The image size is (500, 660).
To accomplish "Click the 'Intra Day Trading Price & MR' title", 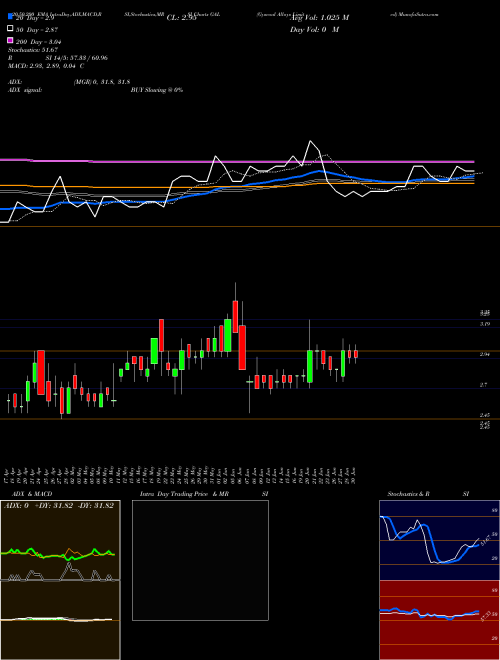I will (184, 494).
